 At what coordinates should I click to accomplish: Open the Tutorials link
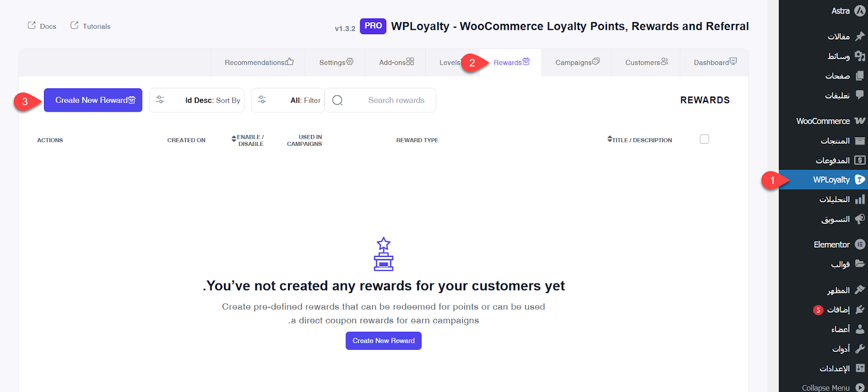91,26
